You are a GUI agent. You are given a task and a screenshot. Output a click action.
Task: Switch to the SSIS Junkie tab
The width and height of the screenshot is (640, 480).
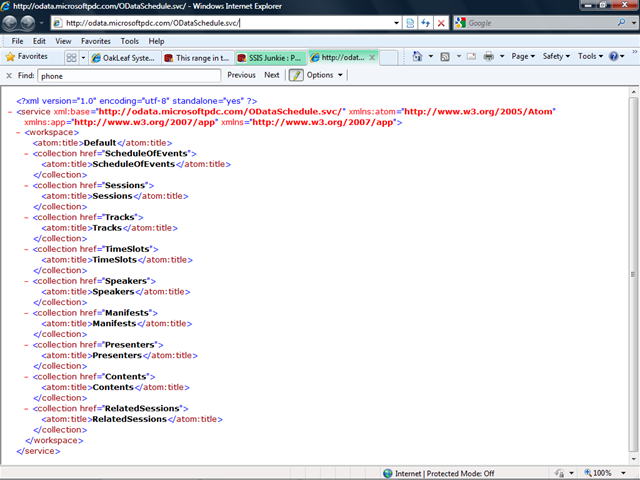tap(271, 58)
